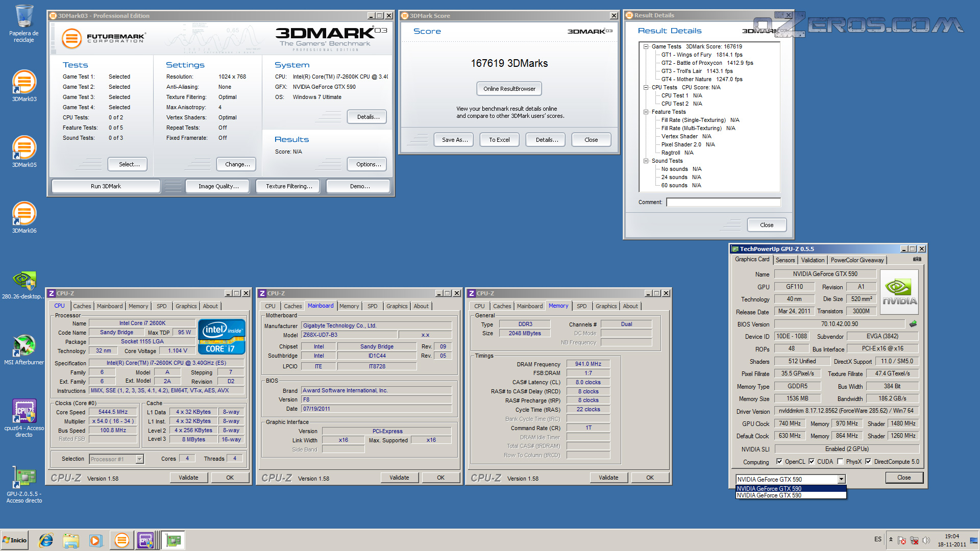980x551 pixels.
Task: Switch to the Sensors tab in GPU-Z
Action: 785,260
